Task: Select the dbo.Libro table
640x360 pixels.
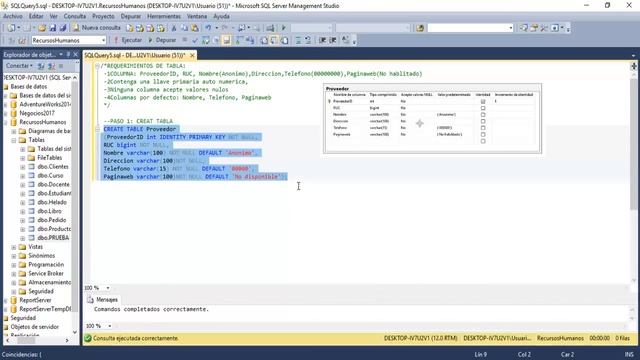Action: (49, 211)
